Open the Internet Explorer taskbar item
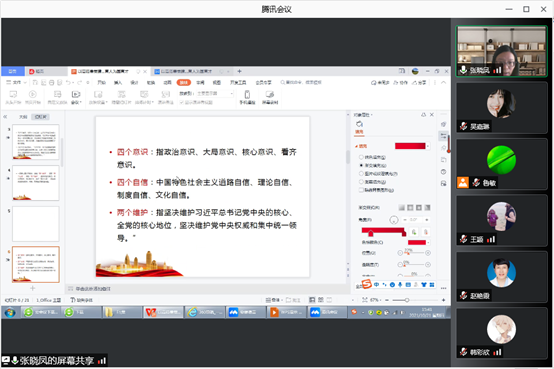This screenshot has width=554, height=369. [205, 312]
